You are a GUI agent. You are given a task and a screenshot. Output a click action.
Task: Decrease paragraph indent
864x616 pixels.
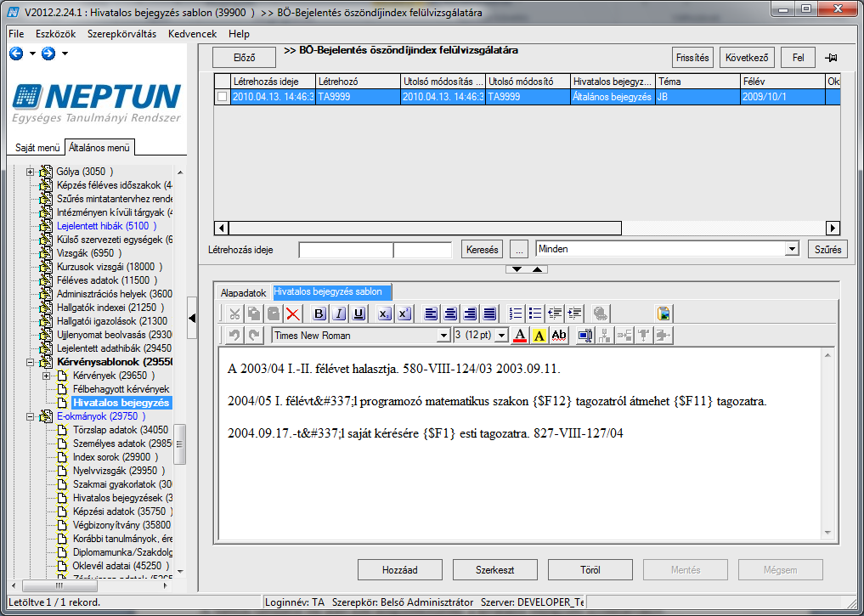click(555, 314)
